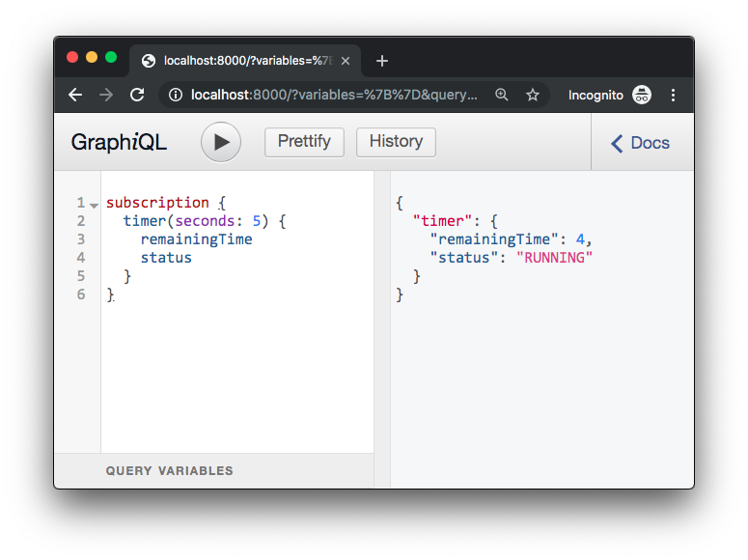
Task: Close the localhost:8000 tab
Action: (x=346, y=61)
